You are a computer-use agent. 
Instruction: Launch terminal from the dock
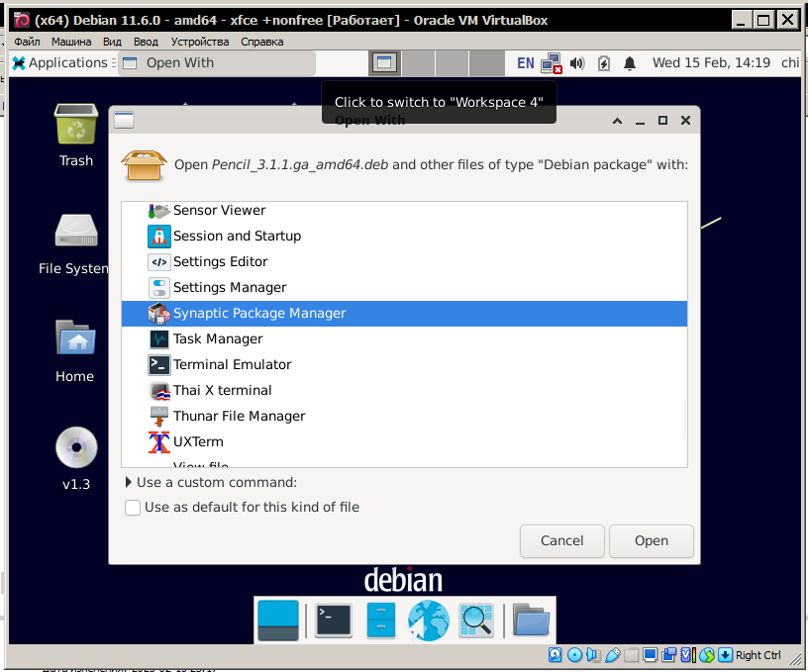(x=334, y=621)
